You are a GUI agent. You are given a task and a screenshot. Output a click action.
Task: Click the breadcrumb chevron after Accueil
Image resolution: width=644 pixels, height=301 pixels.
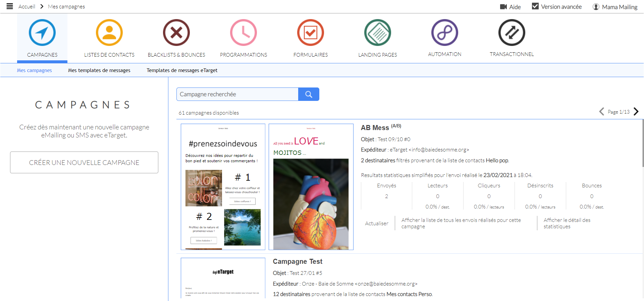tap(42, 6)
